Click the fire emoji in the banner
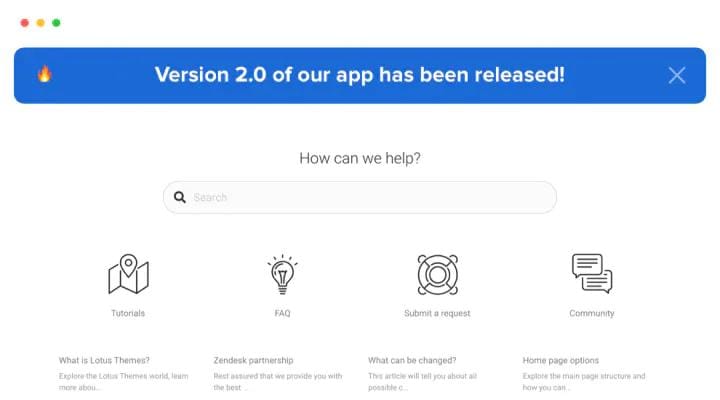Image resolution: width=720 pixels, height=400 pixels. click(45, 73)
